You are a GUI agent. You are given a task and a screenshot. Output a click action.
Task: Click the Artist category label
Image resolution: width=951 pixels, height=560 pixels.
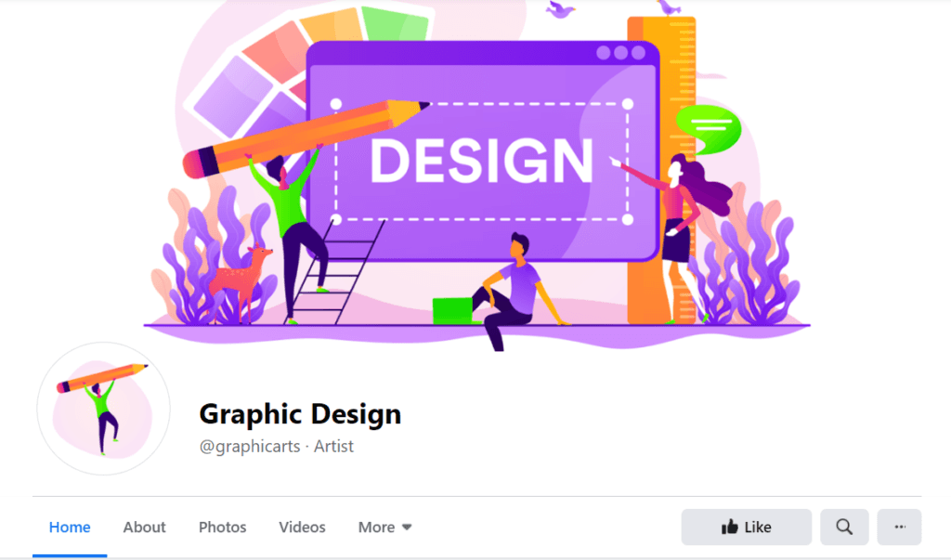click(333, 447)
